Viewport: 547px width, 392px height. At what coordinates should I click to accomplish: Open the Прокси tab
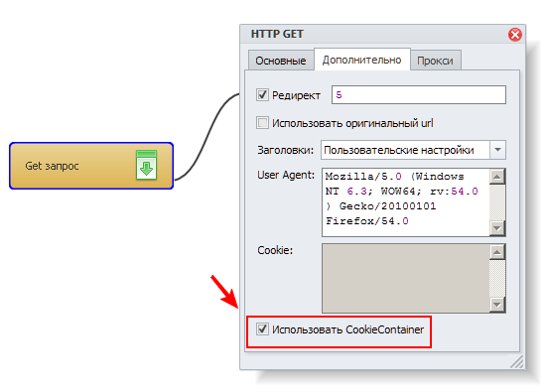click(436, 61)
